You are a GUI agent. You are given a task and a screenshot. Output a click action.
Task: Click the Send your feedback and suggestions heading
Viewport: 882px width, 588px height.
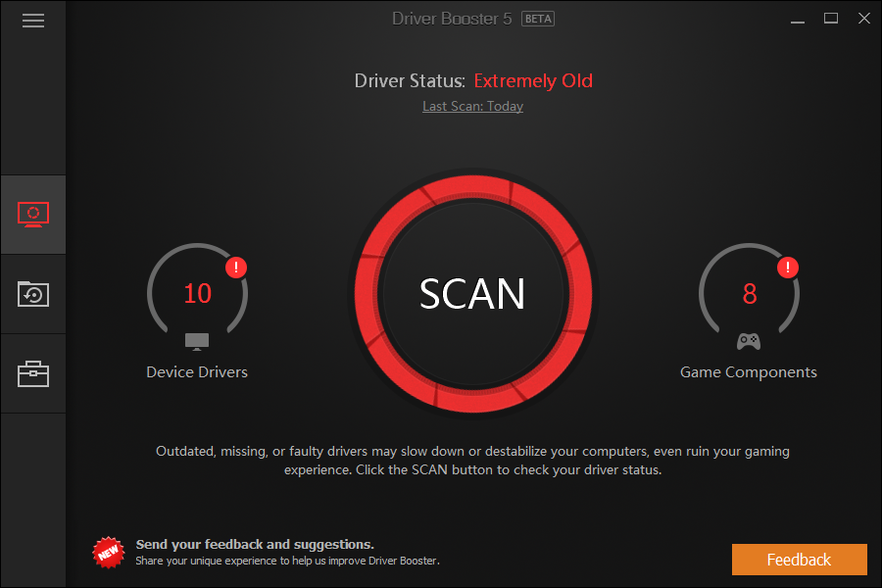point(255,544)
